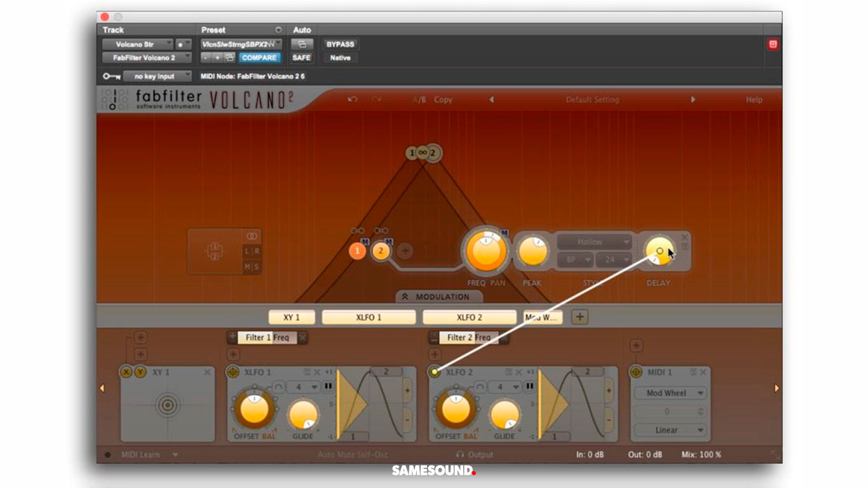Click MIDI 1 source drag button
The width and height of the screenshot is (868, 488).
[x=636, y=372]
